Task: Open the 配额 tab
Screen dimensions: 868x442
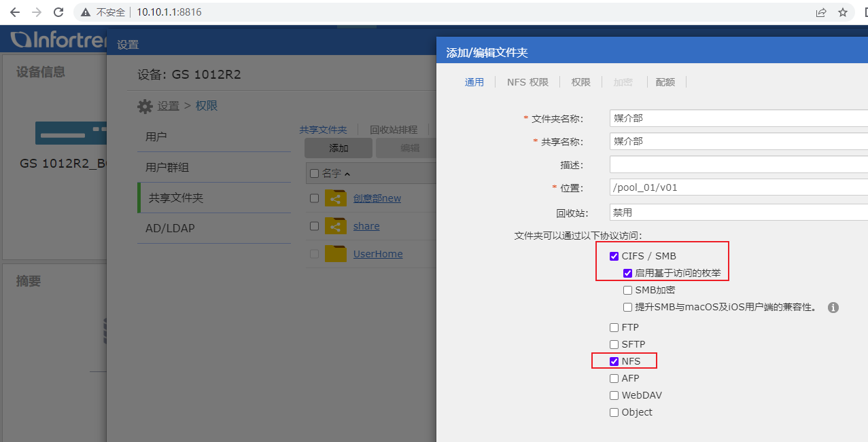Action: pyautogui.click(x=665, y=82)
